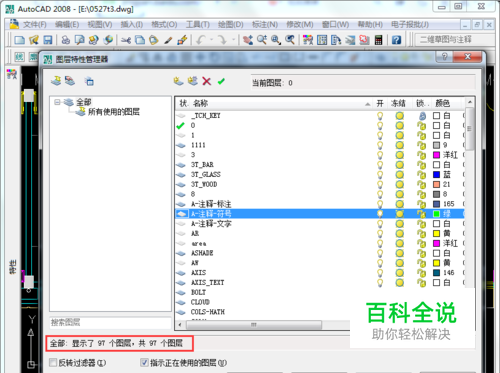Click the Plot Preview toolbar icon
This screenshot has width=500, height=373.
[80, 40]
